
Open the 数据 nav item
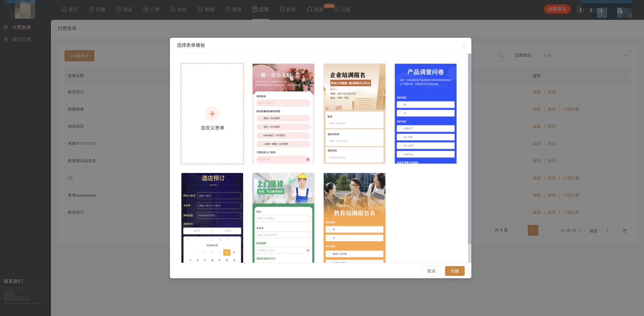[x=206, y=9]
